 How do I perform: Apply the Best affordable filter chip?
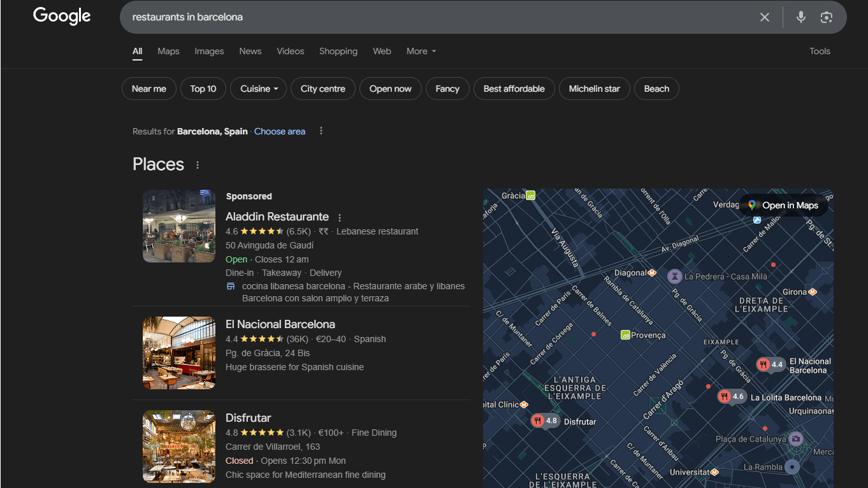[x=514, y=89]
